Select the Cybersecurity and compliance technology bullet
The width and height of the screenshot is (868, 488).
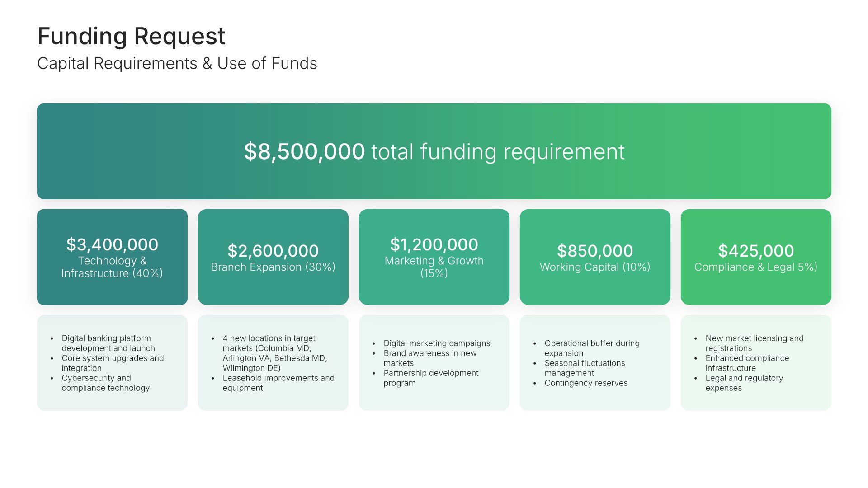tap(105, 383)
